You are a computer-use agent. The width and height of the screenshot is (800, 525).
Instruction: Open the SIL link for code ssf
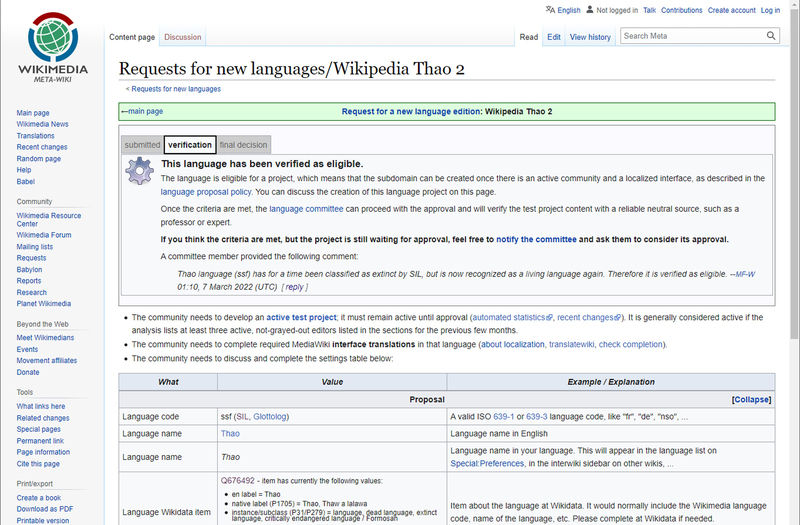[x=242, y=417]
